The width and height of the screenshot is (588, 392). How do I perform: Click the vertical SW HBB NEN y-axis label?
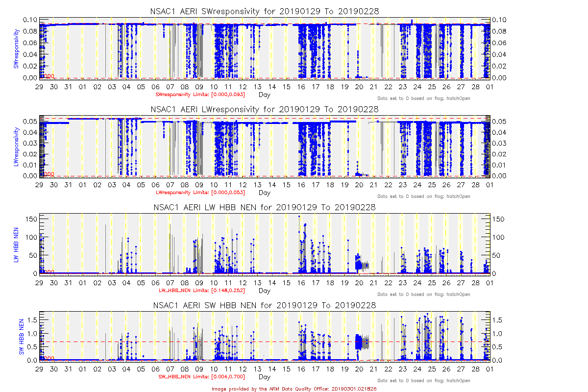point(22,338)
